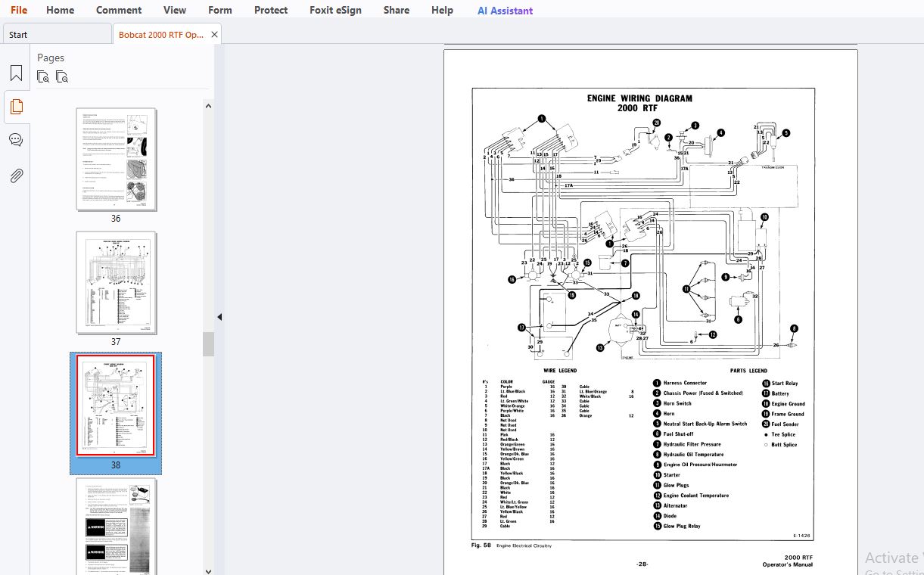This screenshot has height=575, width=924.
Task: Select page 38 thumbnail
Action: pyautogui.click(x=116, y=406)
